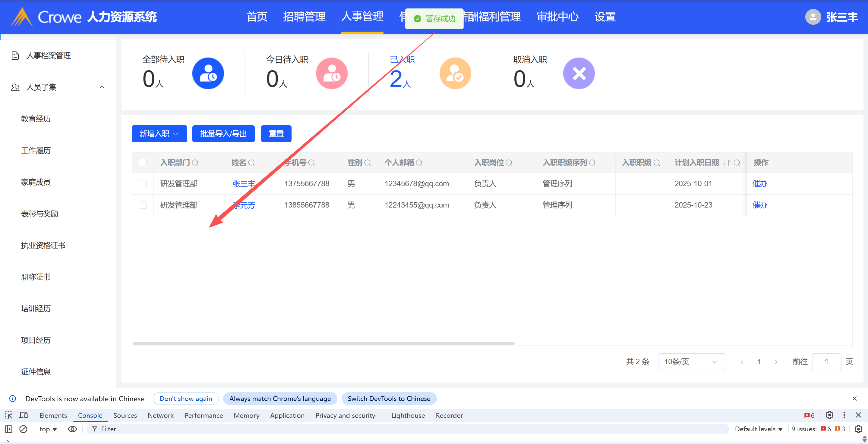Click the 批量导入/导出 button
Viewport: 868px width, 444px height.
tap(223, 134)
